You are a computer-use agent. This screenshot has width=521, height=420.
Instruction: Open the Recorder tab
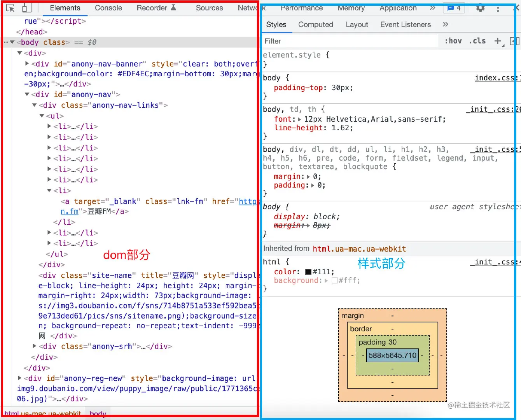click(x=156, y=8)
